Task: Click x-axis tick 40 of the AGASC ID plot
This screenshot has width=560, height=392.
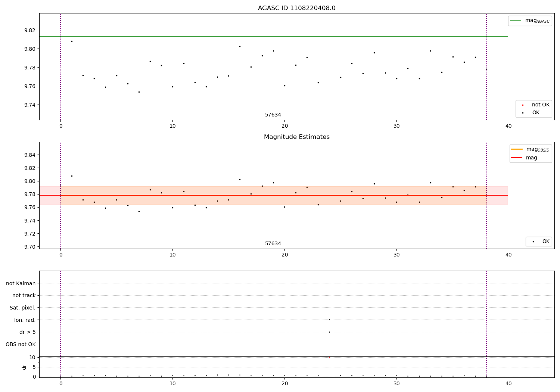Action: (x=508, y=126)
